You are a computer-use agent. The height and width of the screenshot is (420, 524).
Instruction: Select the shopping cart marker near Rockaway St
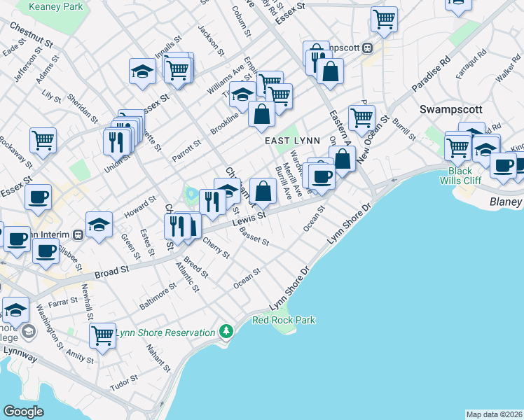tap(43, 143)
